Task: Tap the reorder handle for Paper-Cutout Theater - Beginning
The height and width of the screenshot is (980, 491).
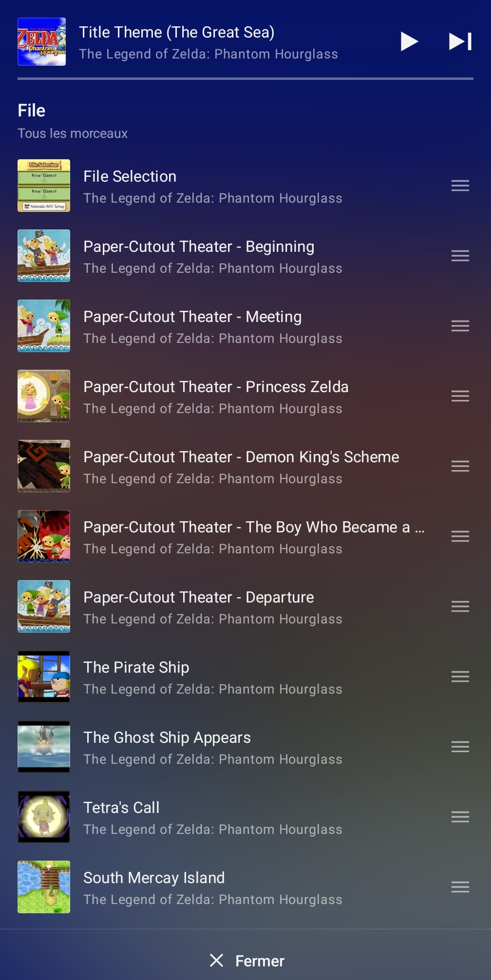Action: (x=460, y=256)
